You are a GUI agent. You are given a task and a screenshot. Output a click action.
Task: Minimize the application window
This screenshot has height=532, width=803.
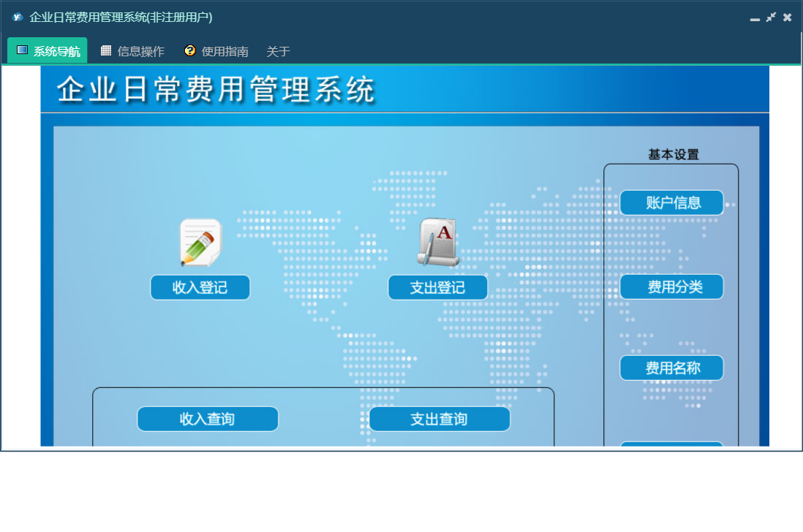[x=755, y=18]
